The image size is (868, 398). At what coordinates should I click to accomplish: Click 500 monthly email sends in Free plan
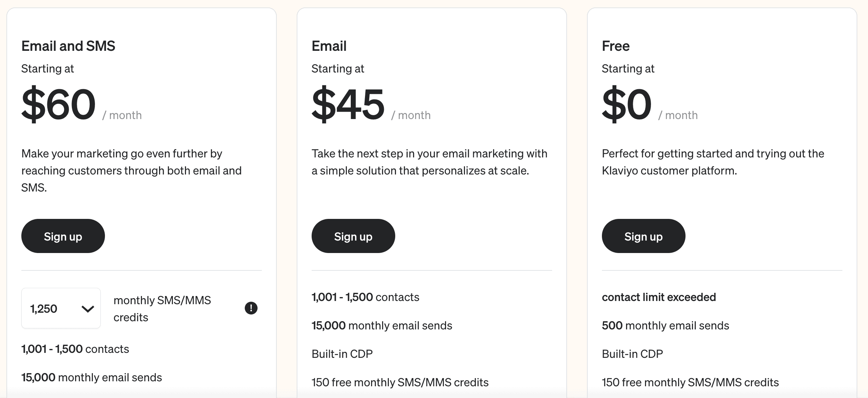click(665, 326)
